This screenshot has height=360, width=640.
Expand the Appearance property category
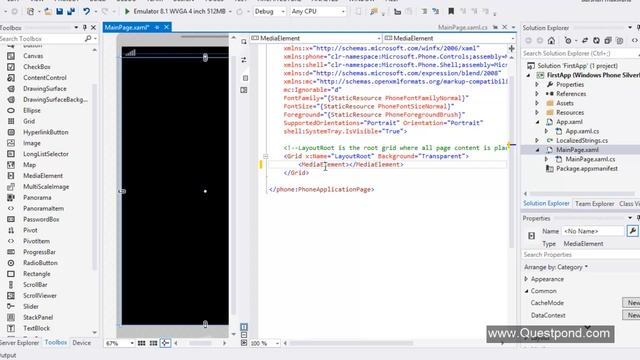526,279
